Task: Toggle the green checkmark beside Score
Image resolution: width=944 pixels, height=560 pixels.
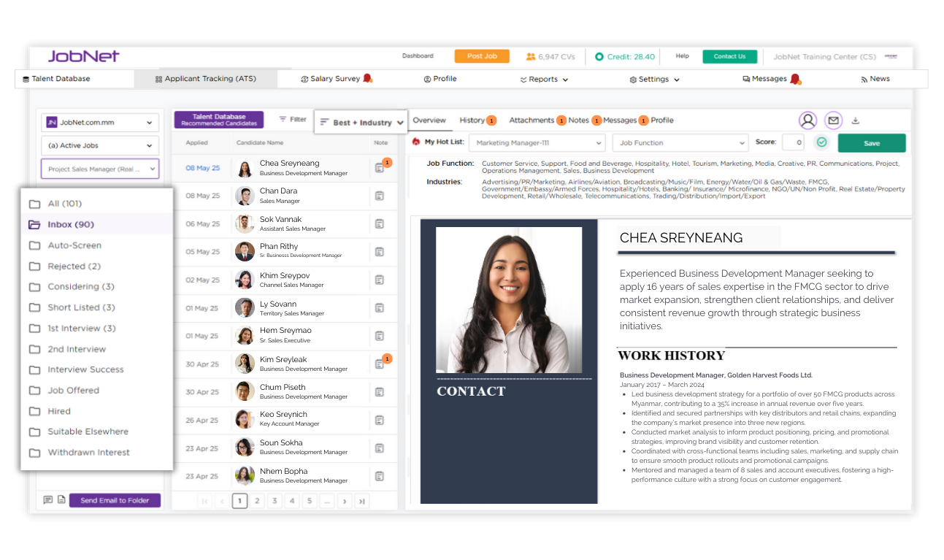Action: coord(822,142)
